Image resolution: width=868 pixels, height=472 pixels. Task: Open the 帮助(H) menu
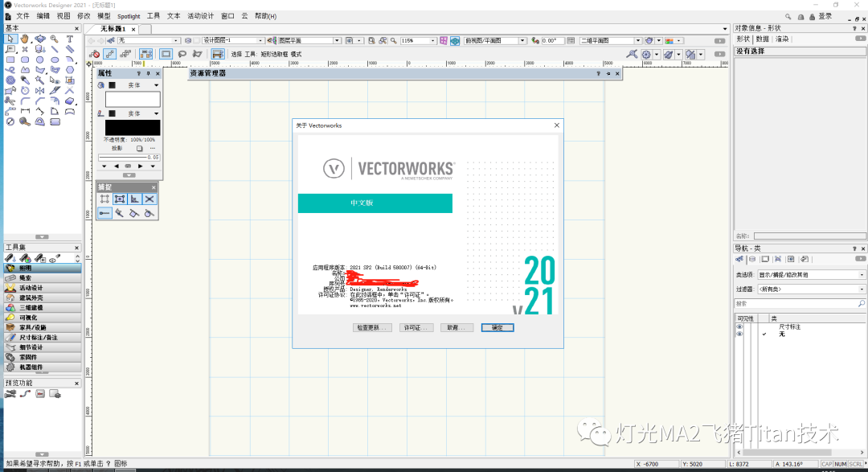point(265,16)
